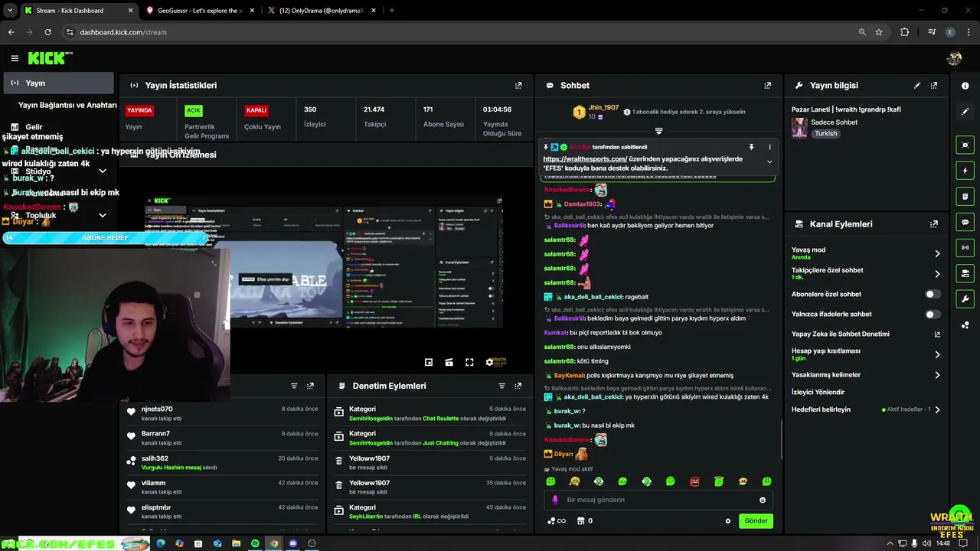Enter fullscreen on the stream preview
Screen dimensions: 980x551
click(x=469, y=362)
